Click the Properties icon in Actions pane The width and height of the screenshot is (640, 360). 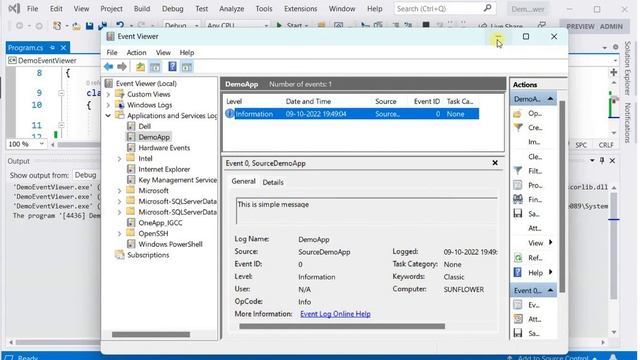pos(518,185)
